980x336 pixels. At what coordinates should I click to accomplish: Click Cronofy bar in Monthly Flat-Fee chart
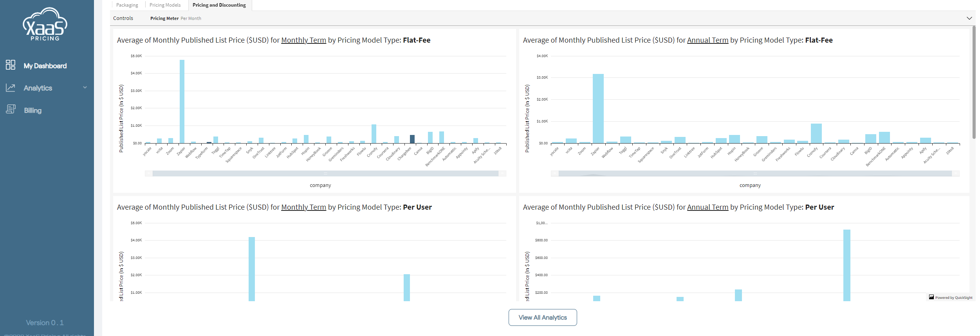tap(374, 134)
